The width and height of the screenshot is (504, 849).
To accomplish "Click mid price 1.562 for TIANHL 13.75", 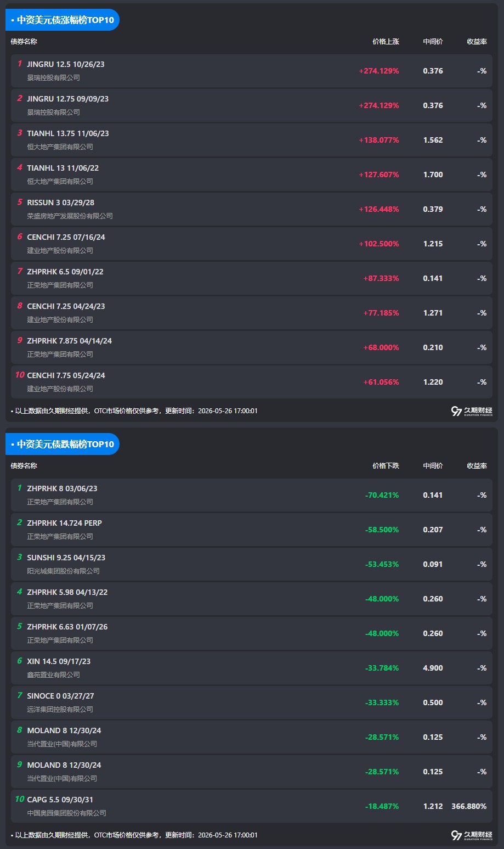I will [x=433, y=140].
